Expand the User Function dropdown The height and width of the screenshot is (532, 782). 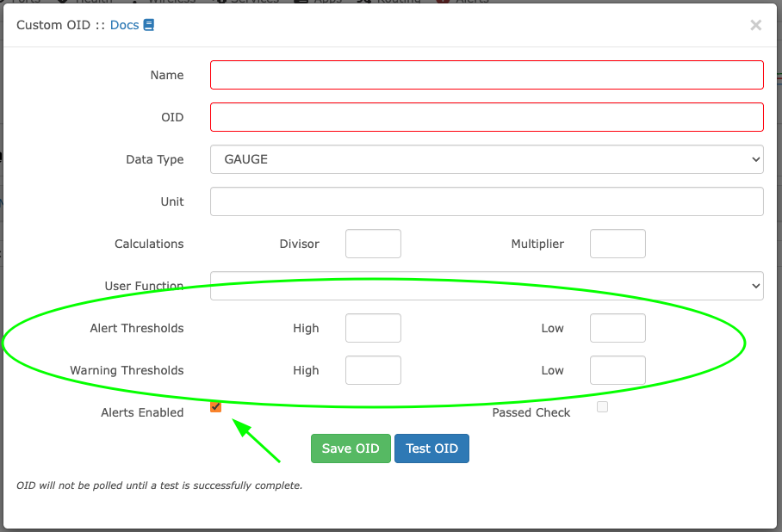[x=487, y=286]
